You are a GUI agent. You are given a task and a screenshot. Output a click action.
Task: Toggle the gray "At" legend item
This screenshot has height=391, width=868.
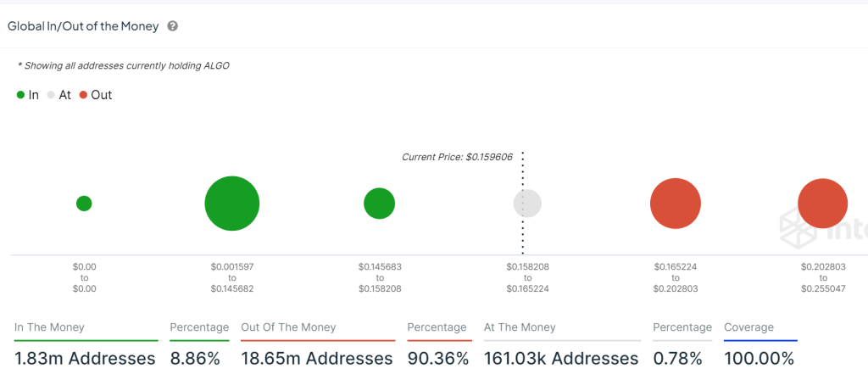click(x=59, y=95)
